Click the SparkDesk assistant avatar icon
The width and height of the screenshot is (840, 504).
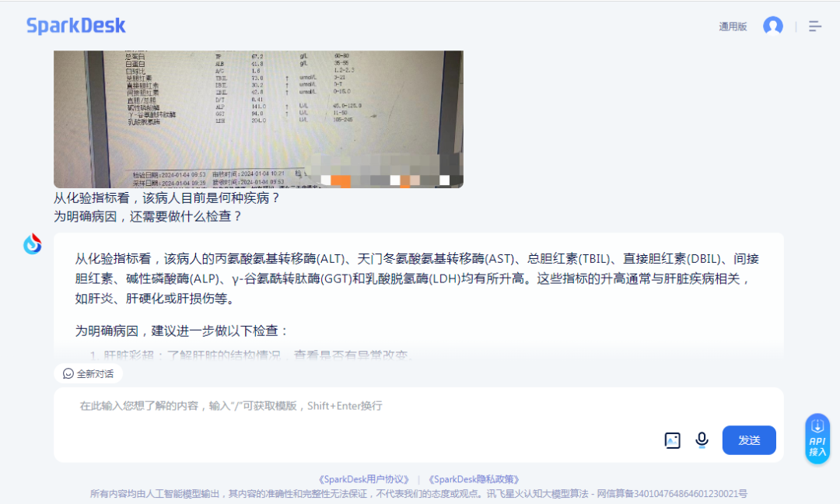[33, 244]
